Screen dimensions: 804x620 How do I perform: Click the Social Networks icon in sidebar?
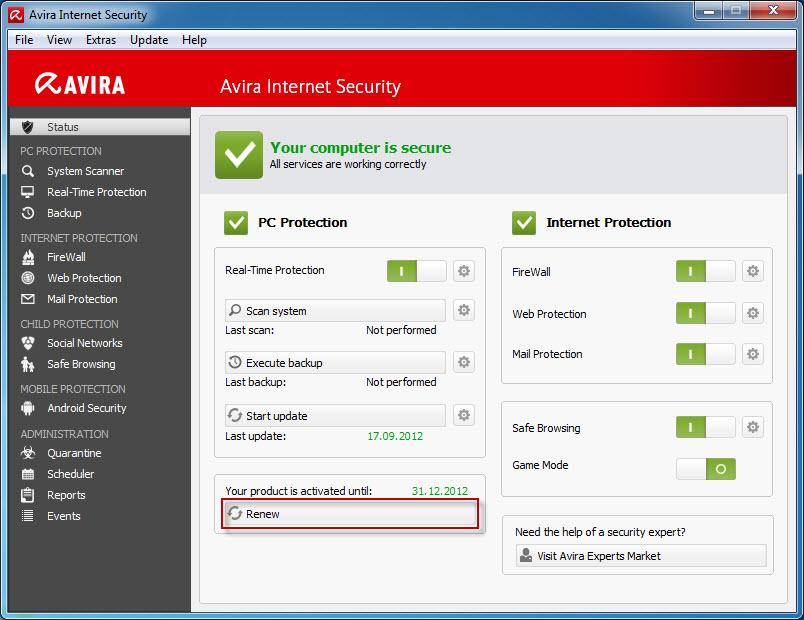(28, 343)
